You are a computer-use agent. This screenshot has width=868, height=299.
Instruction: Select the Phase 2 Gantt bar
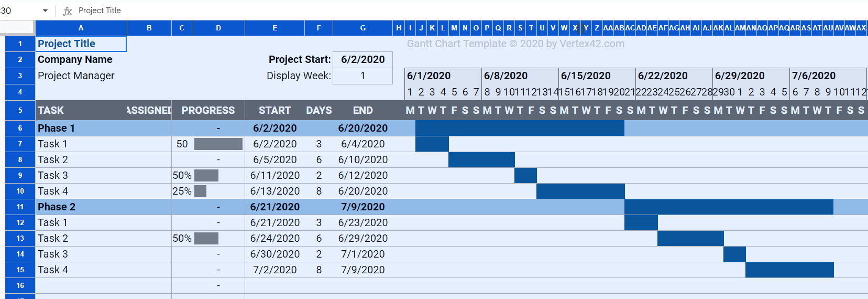(729, 207)
